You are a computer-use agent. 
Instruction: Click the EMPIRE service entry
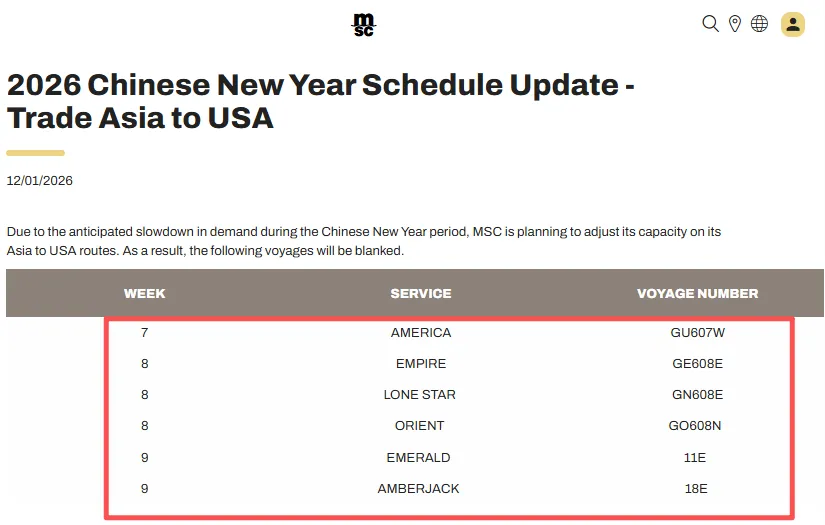[420, 364]
